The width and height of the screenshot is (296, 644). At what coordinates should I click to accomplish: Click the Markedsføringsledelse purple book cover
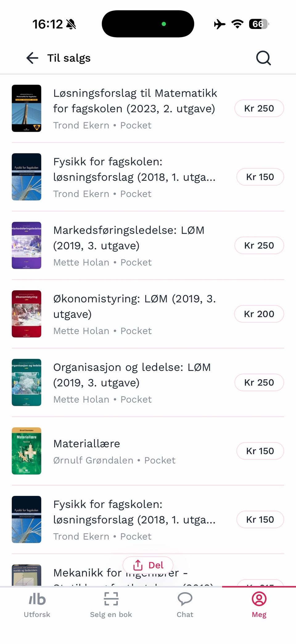click(x=27, y=245)
